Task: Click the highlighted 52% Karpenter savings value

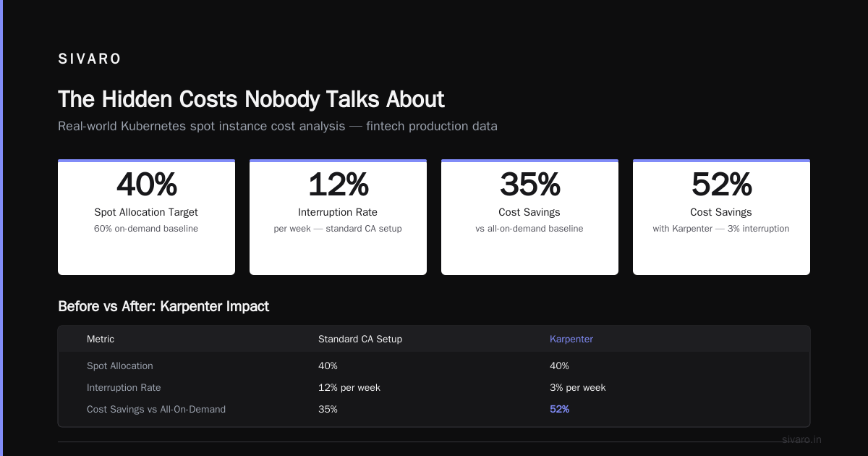Action: pos(560,409)
